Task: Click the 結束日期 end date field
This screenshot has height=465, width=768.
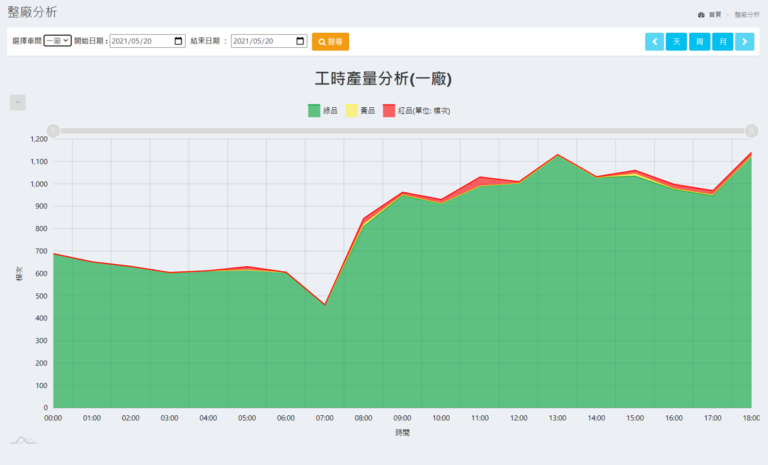Action: click(x=269, y=41)
